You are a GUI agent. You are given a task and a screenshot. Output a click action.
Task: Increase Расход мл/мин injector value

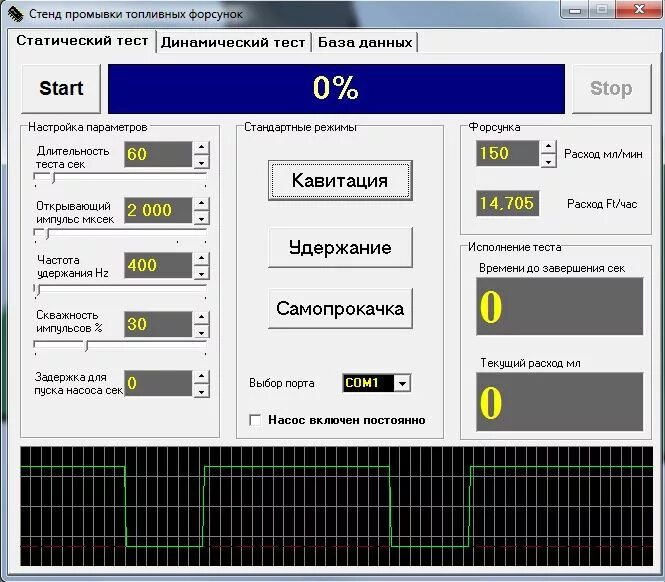[549, 147]
